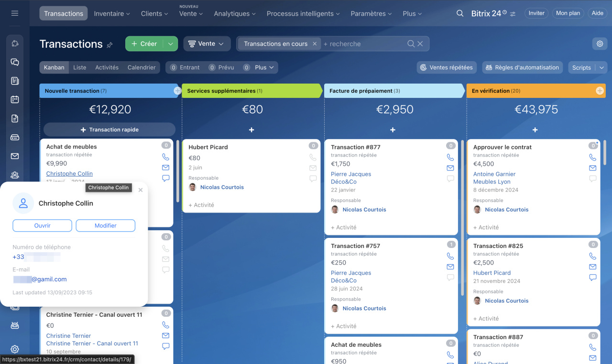Viewport: 612px width, 364px height.
Task: Add a stage after Nouvelle transaction column
Action: 177,91
